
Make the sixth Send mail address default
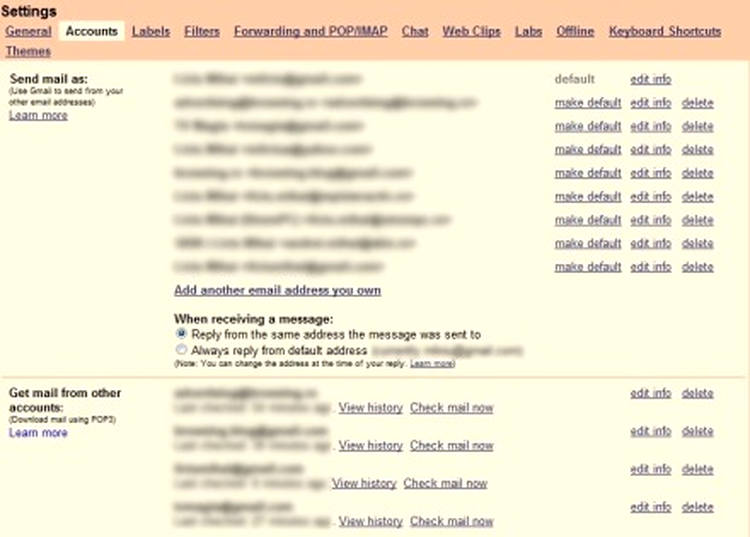click(x=588, y=197)
